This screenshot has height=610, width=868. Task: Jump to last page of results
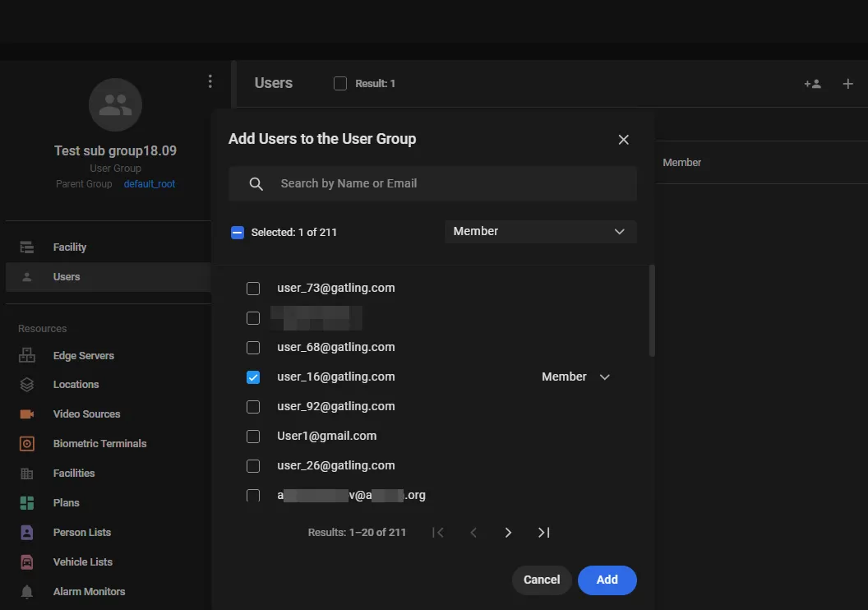pos(543,533)
